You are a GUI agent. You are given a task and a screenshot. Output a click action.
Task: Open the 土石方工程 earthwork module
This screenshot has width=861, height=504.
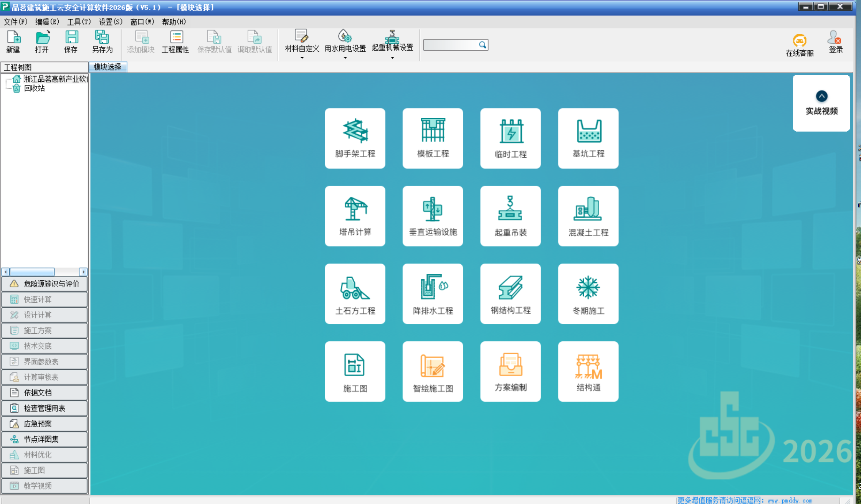click(355, 293)
